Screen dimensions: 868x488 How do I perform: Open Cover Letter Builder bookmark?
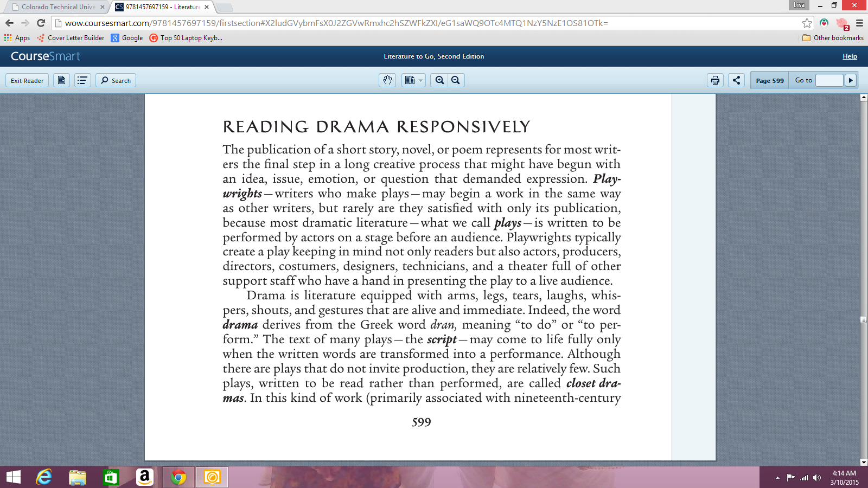pos(71,38)
